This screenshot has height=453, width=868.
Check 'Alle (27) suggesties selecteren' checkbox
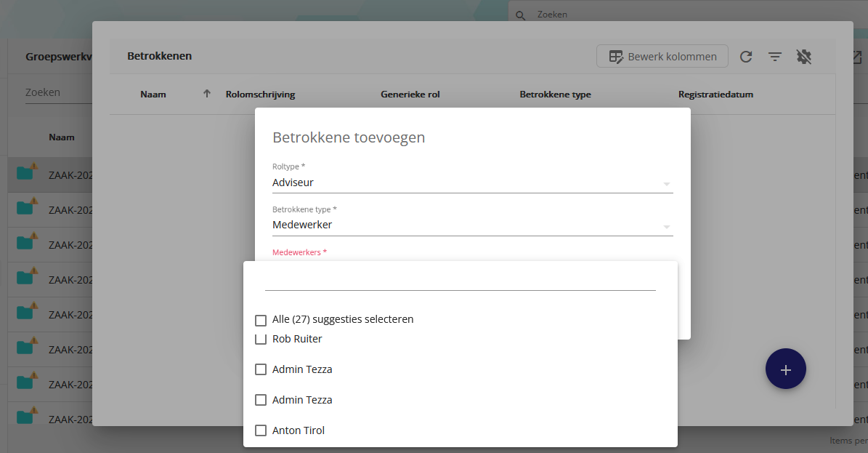pos(261,321)
